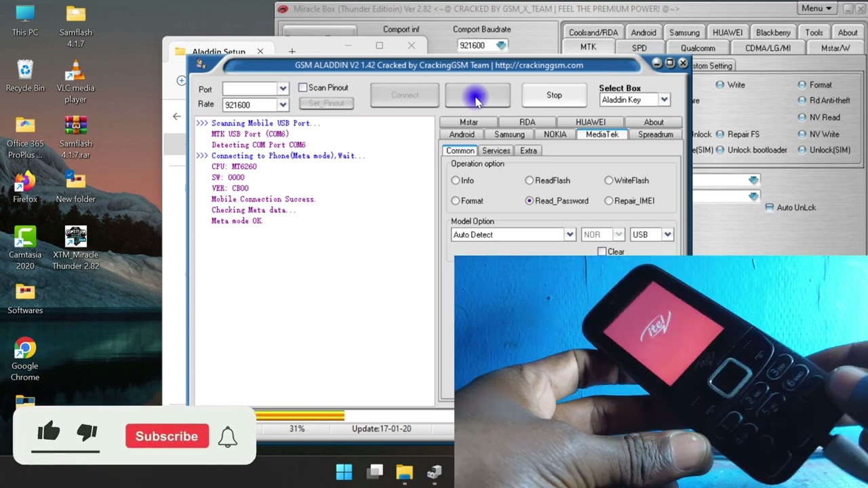Open the Tools tab in Miracle Box
This screenshot has height=488, width=868.
pyautogui.click(x=814, y=33)
